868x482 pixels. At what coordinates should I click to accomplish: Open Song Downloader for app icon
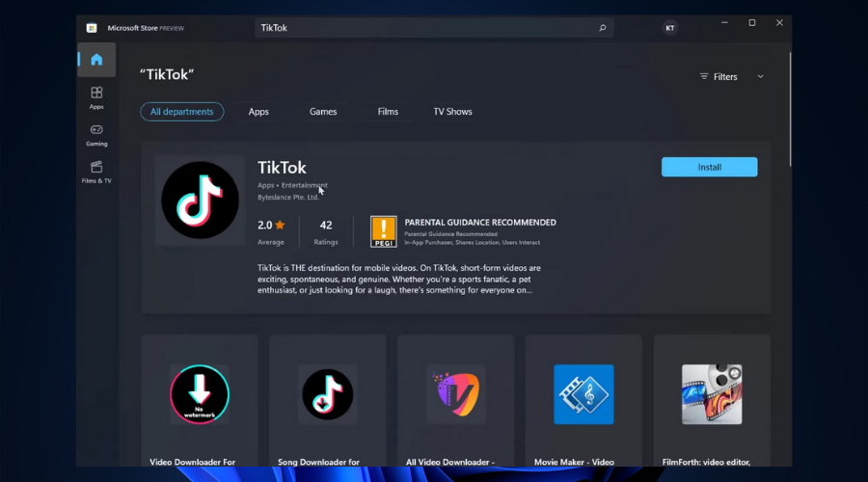pyautogui.click(x=328, y=394)
